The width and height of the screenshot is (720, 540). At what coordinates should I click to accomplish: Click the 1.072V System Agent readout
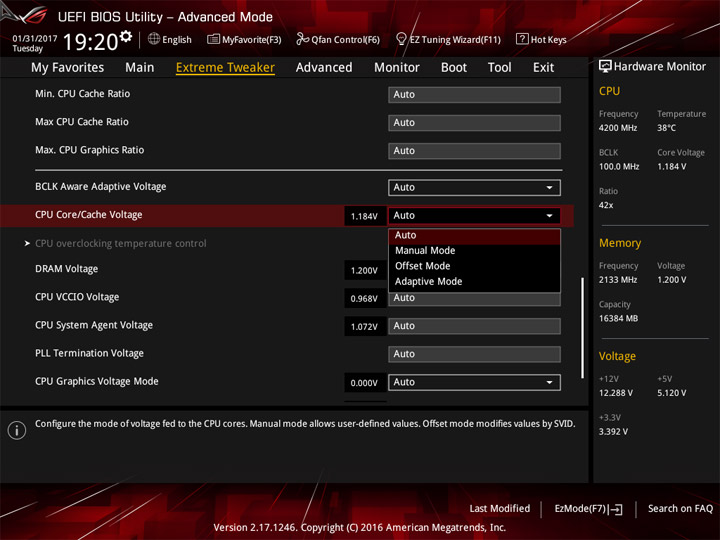pos(365,327)
